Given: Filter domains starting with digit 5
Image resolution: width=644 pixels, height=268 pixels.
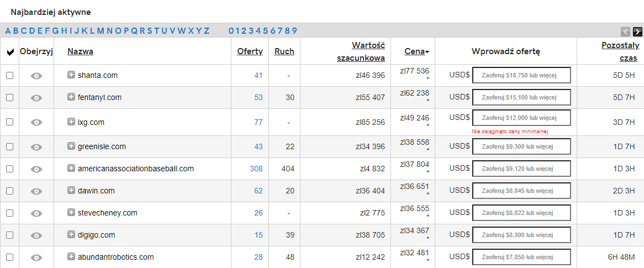Looking at the screenshot, I should (265, 31).
